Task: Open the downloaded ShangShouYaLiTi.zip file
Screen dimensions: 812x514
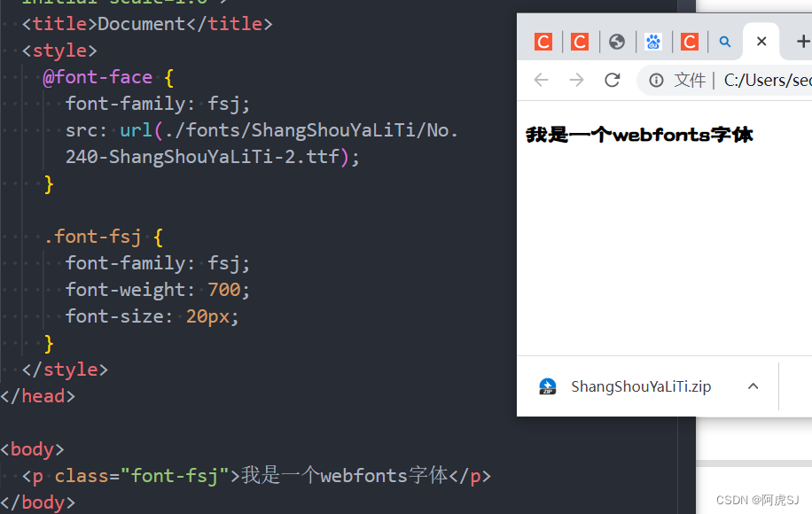Action: tap(641, 386)
